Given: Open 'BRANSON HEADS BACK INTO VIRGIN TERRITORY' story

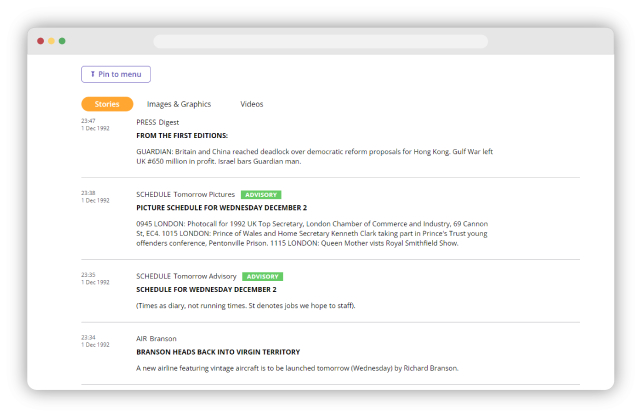Looking at the screenshot, I should pos(216,352).
